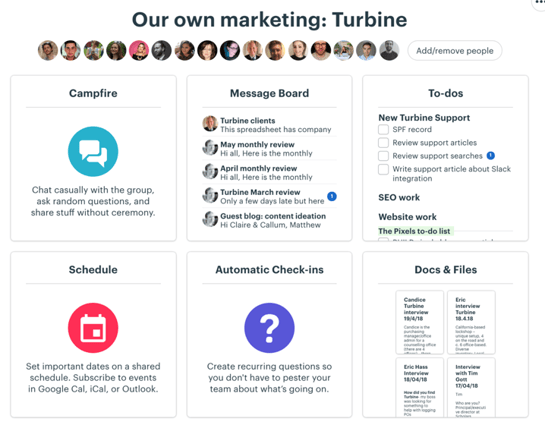Check the Review support searches to-do
Screen dimensions: 545x431
(383, 156)
